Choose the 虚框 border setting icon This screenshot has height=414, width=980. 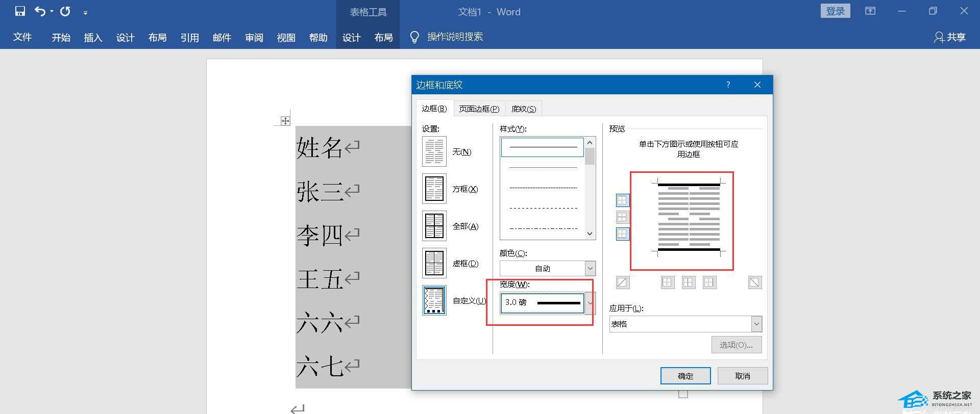(x=434, y=263)
